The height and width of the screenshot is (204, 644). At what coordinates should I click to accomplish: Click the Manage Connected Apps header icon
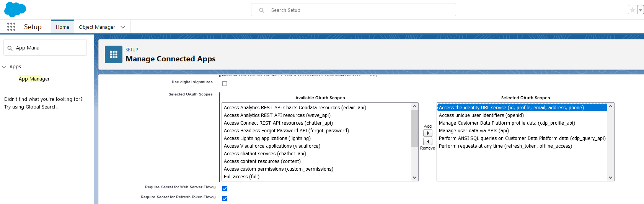114,54
